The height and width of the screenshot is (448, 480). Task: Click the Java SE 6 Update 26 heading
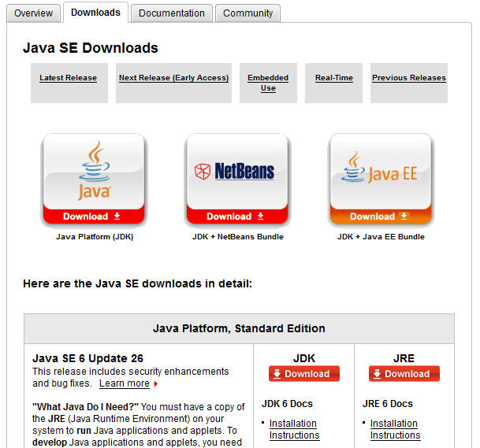tap(87, 358)
